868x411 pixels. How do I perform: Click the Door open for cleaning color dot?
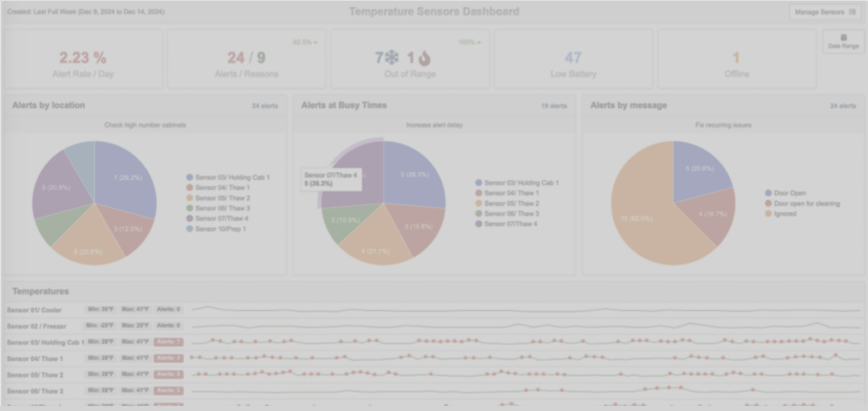[768, 204]
